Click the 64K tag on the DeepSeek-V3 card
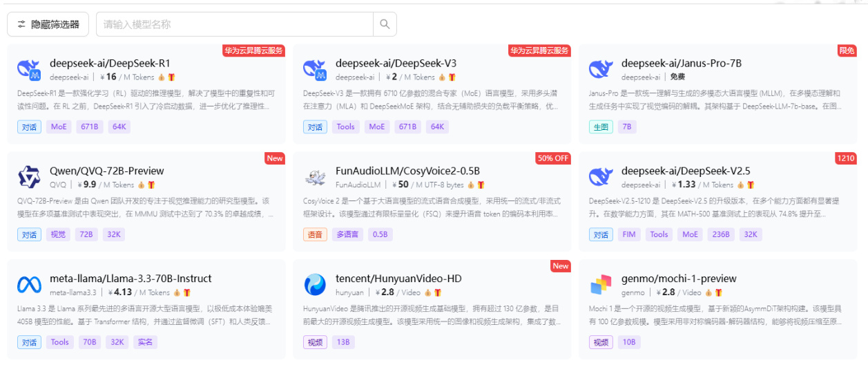This screenshot has width=868, height=365. pyautogui.click(x=437, y=127)
